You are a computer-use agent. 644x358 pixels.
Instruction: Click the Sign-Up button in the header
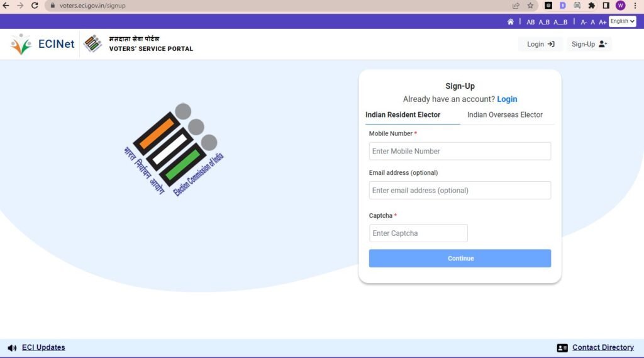point(589,44)
